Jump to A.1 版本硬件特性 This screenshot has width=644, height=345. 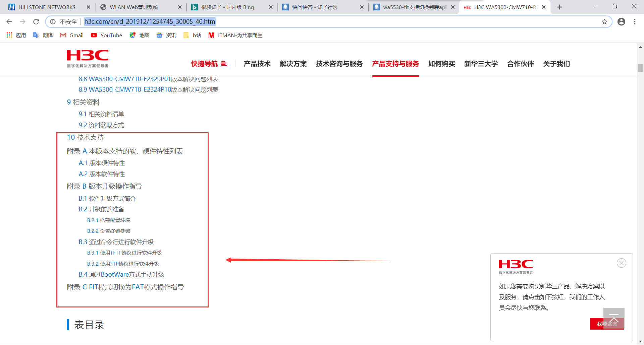point(102,163)
